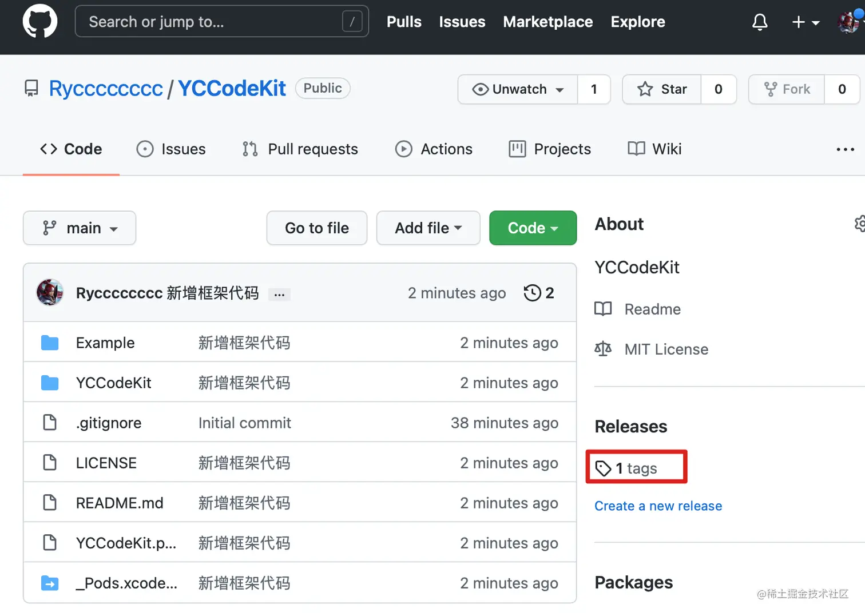
Task: Open YCCodeKit repository title link
Action: (232, 89)
